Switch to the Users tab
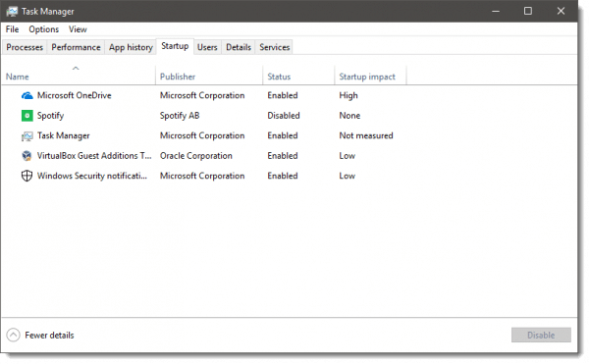This screenshot has width=589, height=364. (207, 47)
